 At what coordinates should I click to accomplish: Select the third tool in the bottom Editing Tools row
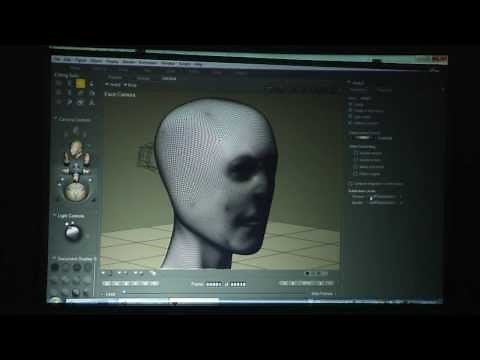pyautogui.click(x=80, y=103)
